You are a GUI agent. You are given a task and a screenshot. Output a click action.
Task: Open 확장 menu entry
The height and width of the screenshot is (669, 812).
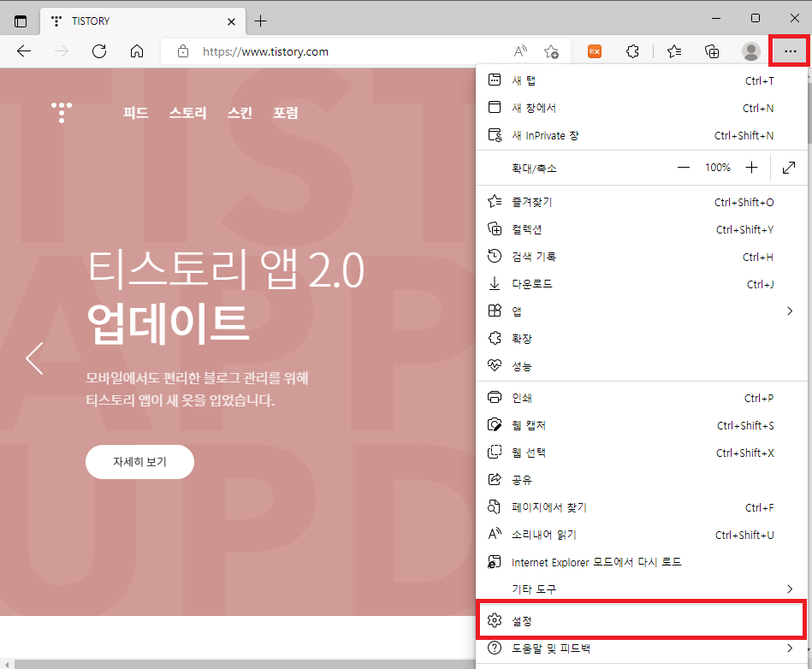pos(641,339)
